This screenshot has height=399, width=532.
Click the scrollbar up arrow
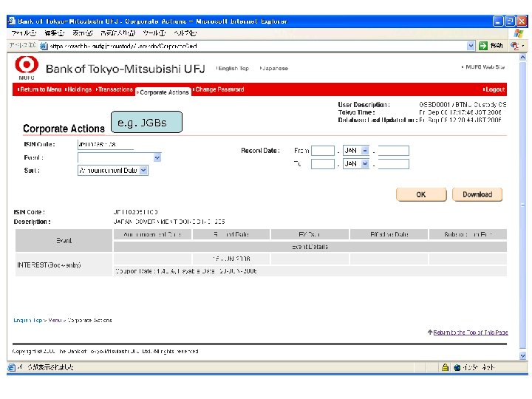pos(523,58)
